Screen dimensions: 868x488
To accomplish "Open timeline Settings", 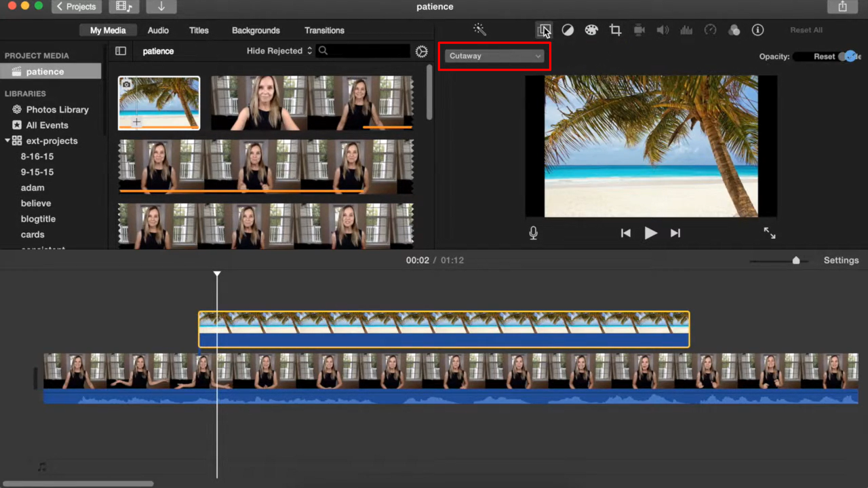I will click(x=841, y=260).
